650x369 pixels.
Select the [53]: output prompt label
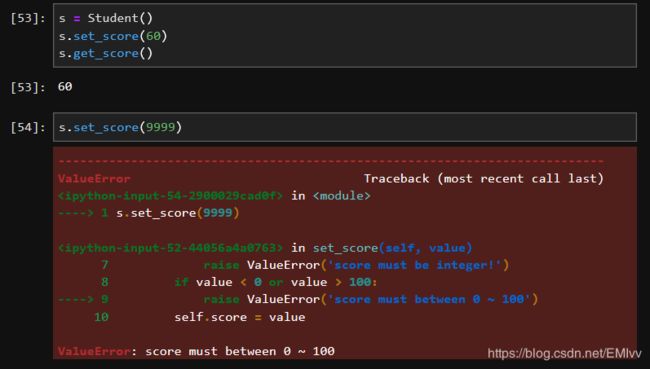[28, 87]
